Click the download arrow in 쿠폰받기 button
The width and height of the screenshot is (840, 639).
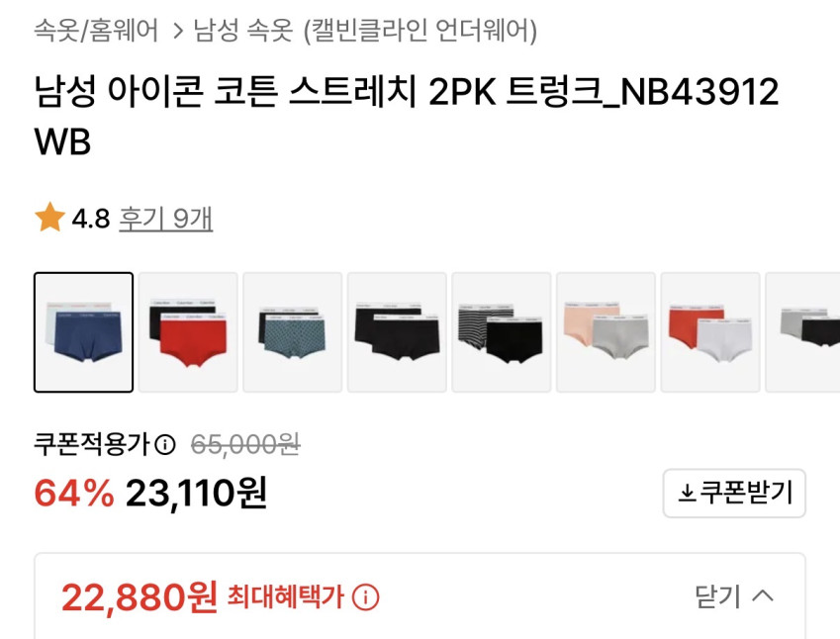(x=687, y=494)
